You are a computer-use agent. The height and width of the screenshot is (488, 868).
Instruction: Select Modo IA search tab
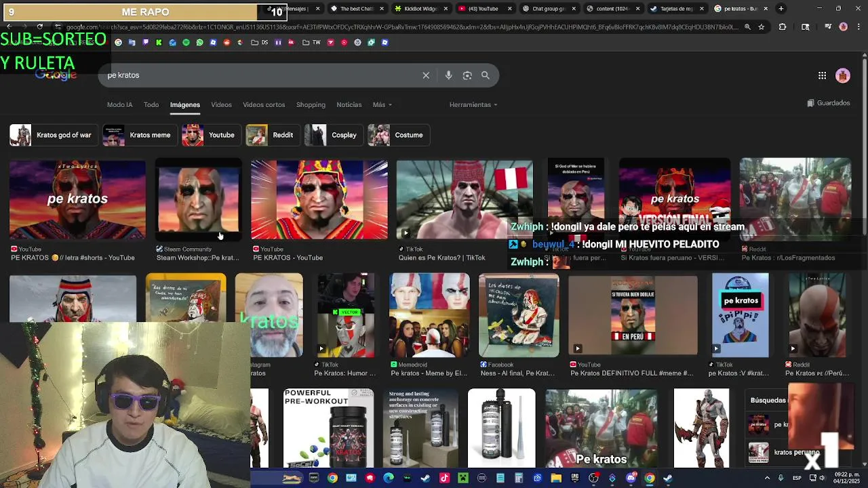(119, 104)
